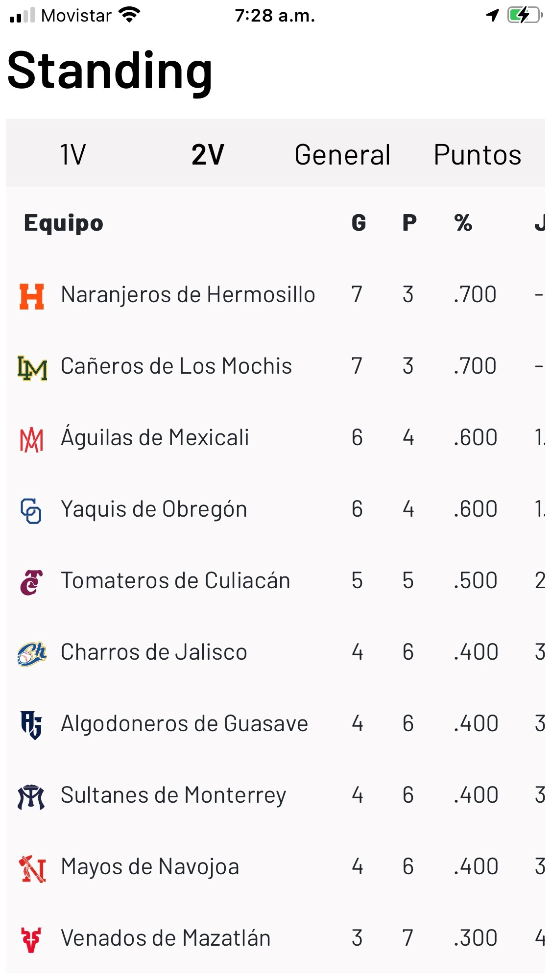This screenshot has width=551, height=980.
Task: Tap the battery charging status icon
Action: [x=525, y=15]
